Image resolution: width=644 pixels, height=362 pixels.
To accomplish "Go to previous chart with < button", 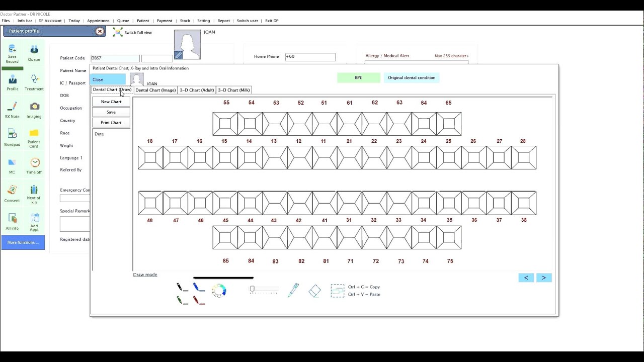I will tap(526, 278).
